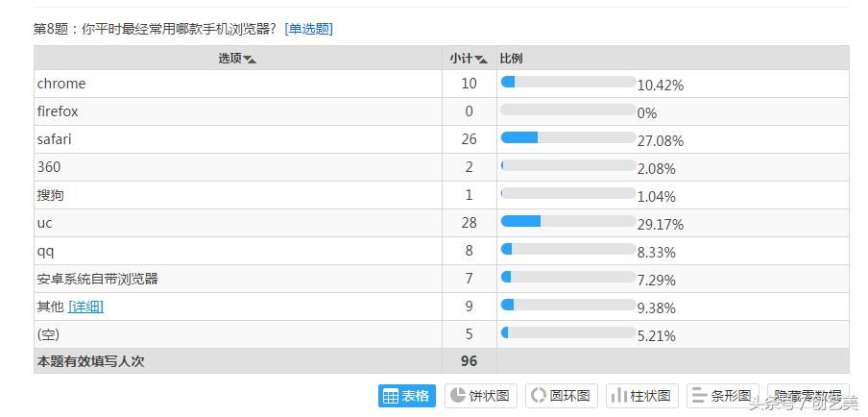Show results as 饼状图 pie chart
The height and width of the screenshot is (417, 868).
pyautogui.click(x=480, y=396)
